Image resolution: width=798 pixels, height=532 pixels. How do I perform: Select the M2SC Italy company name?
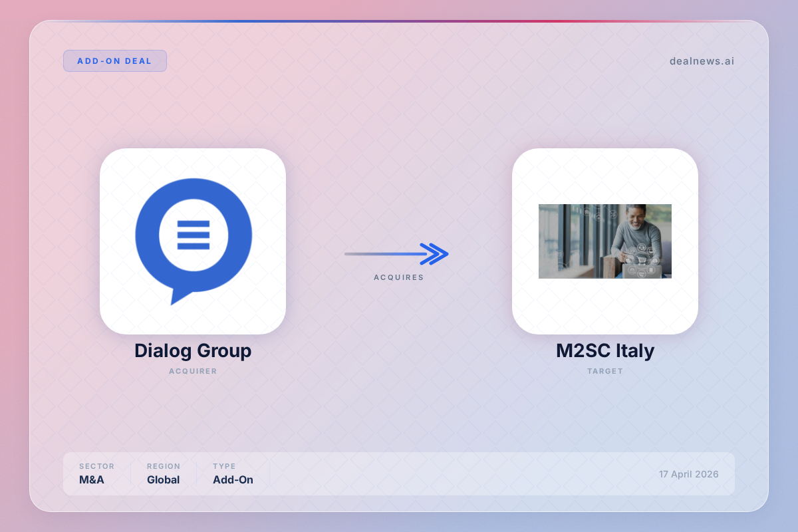[x=604, y=350]
